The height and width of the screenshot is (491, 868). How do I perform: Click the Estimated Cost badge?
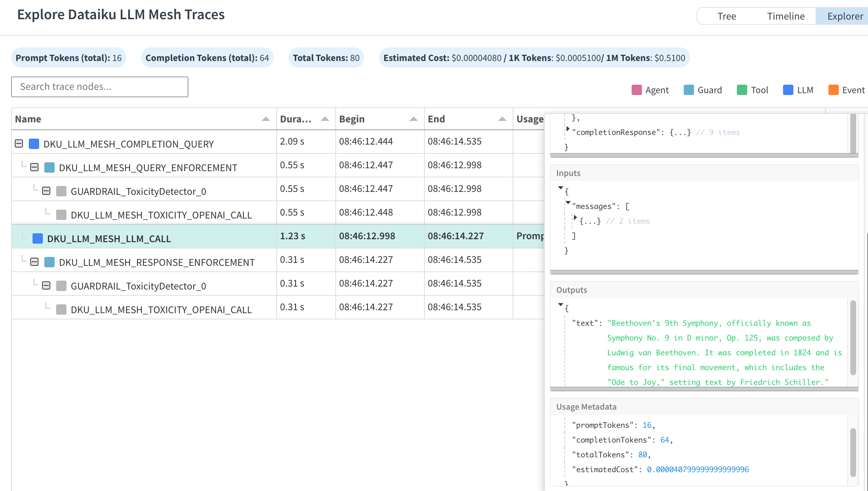coord(534,58)
